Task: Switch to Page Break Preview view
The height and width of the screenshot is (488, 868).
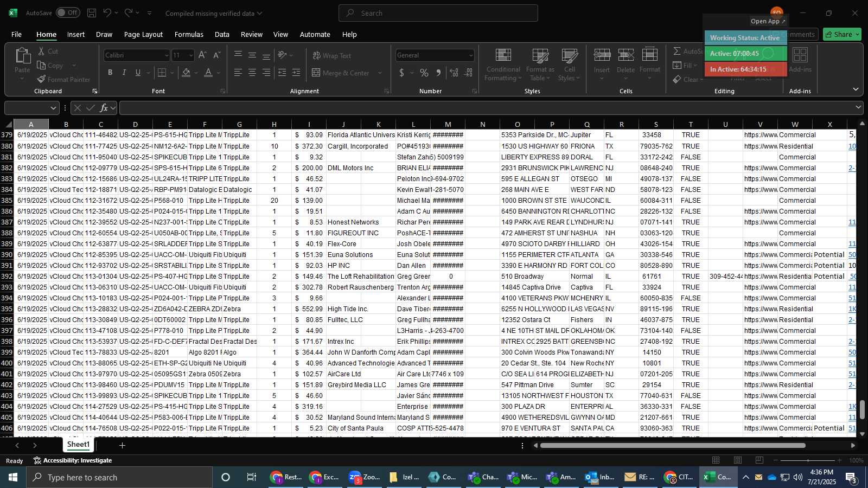Action: coord(759,460)
